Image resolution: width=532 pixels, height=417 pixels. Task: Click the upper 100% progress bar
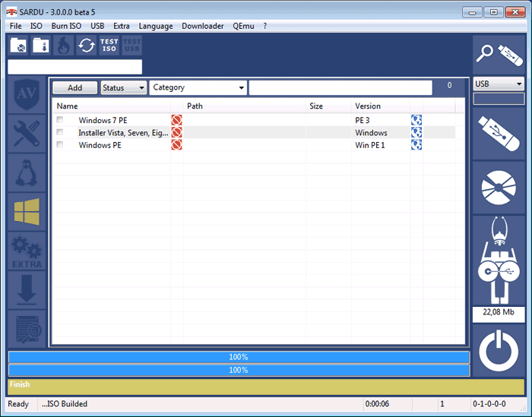tap(239, 357)
